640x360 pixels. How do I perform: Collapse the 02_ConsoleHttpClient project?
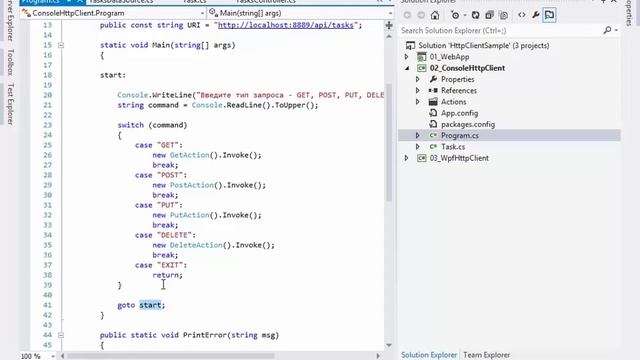tap(407, 68)
